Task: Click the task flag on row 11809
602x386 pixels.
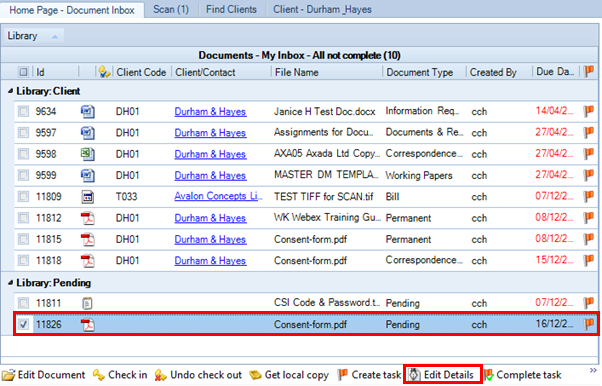Action: 589,197
